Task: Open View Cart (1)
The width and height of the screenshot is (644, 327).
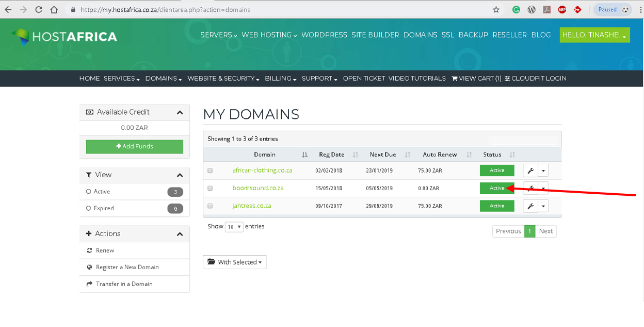Action: pos(476,79)
